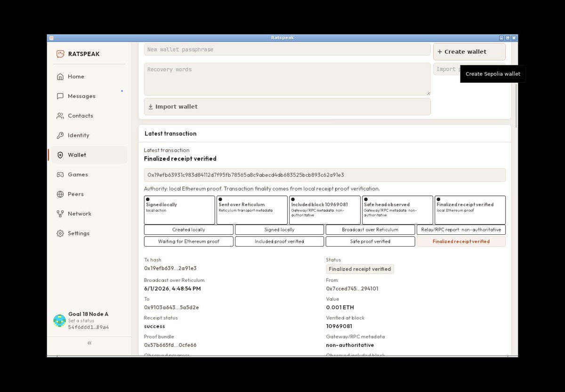
Task: Go to Messages section label
Action: (x=81, y=96)
